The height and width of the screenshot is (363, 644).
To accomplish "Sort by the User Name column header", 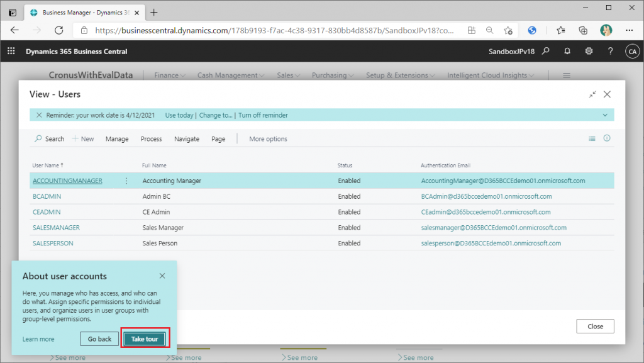I will pyautogui.click(x=48, y=165).
